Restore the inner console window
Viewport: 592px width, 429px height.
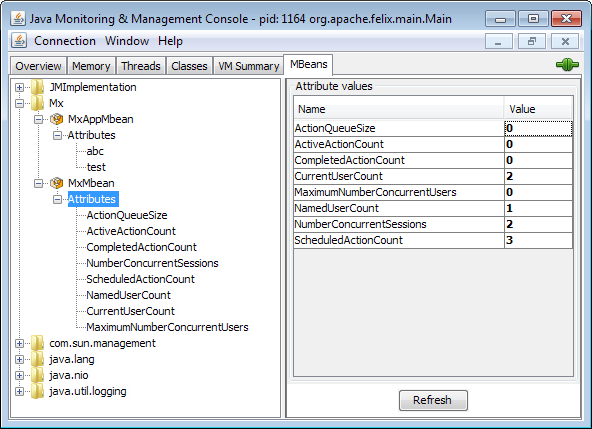[532, 41]
